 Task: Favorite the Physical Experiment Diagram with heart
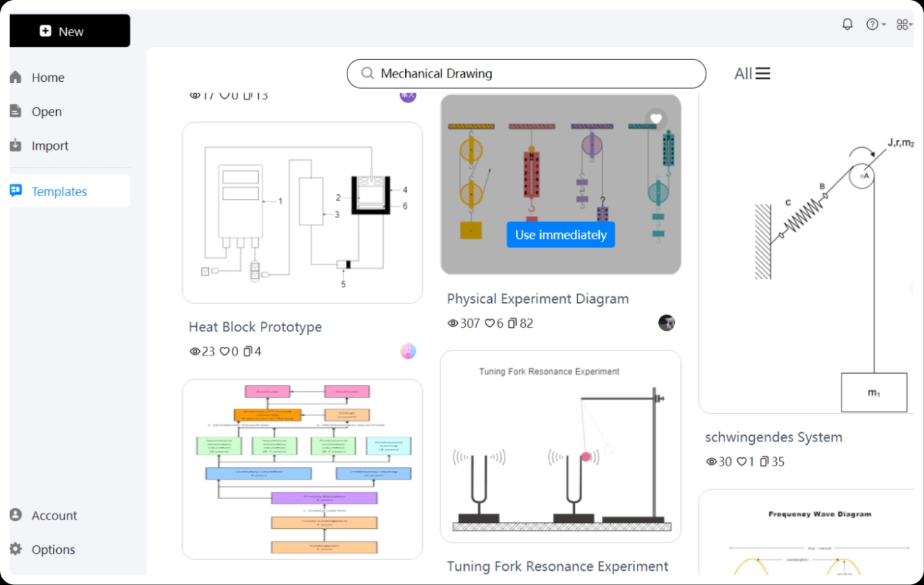[x=656, y=119]
